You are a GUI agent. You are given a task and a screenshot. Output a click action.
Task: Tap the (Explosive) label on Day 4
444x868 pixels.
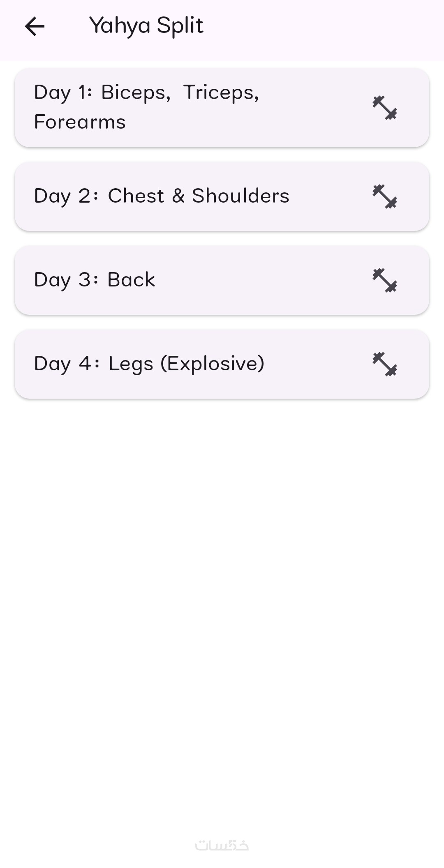[x=212, y=364]
